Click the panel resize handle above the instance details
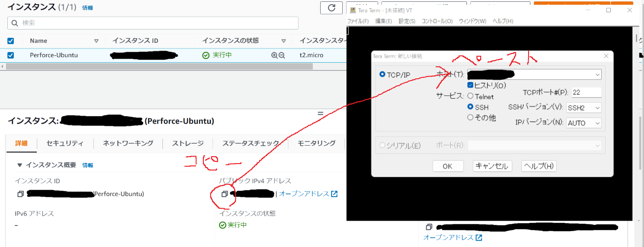644x247 pixels. (320, 113)
